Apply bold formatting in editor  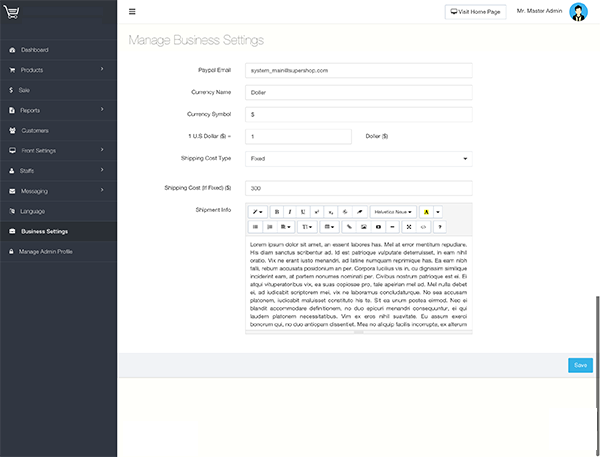click(x=277, y=212)
